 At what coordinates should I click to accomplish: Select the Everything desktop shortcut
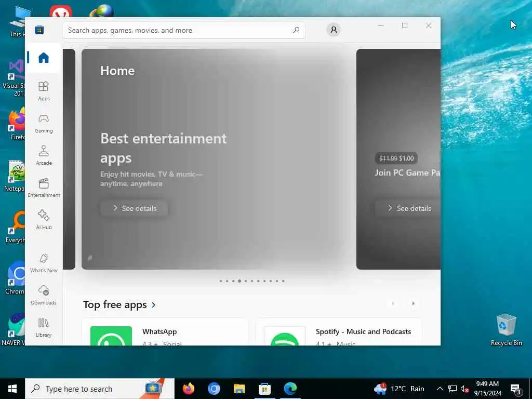coord(15,228)
